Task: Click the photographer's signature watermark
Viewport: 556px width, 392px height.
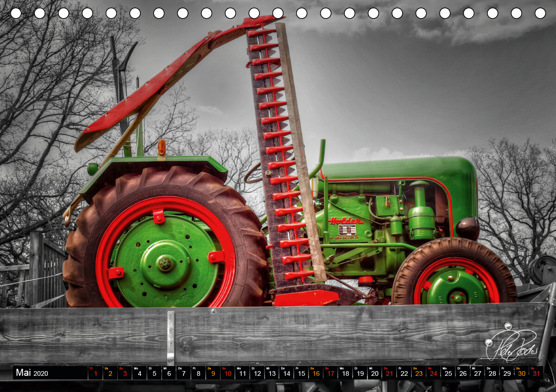Action: coord(511,345)
